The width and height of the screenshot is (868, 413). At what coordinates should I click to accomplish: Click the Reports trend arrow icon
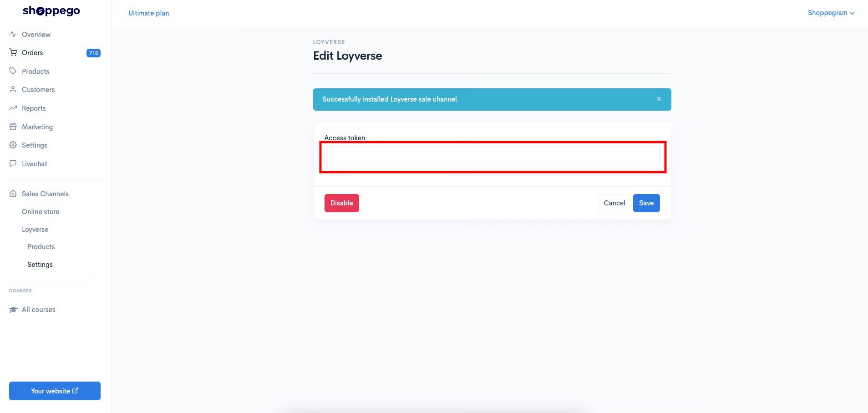(13, 108)
